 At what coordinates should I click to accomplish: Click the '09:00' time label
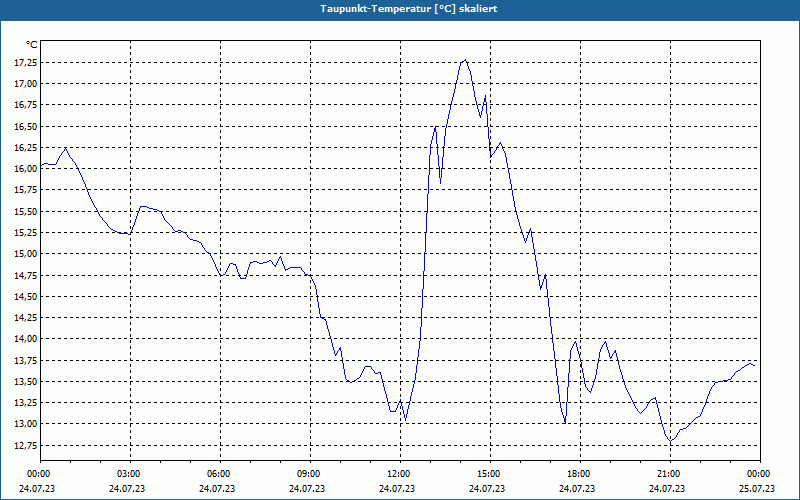[310, 474]
